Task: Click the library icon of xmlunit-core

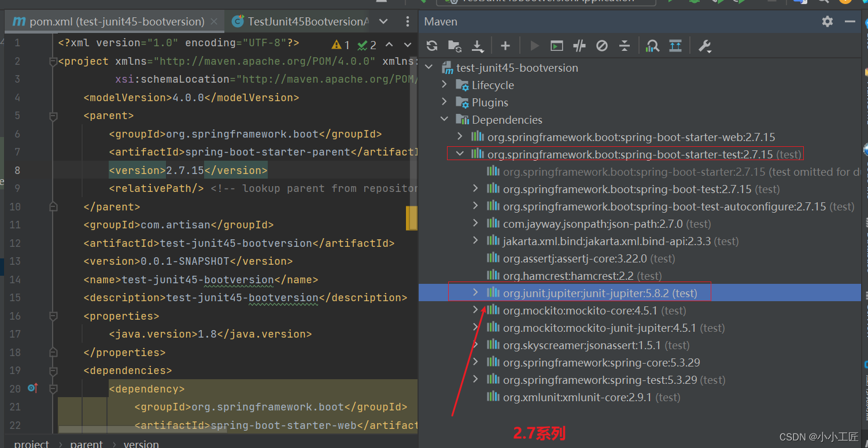Action: [493, 397]
